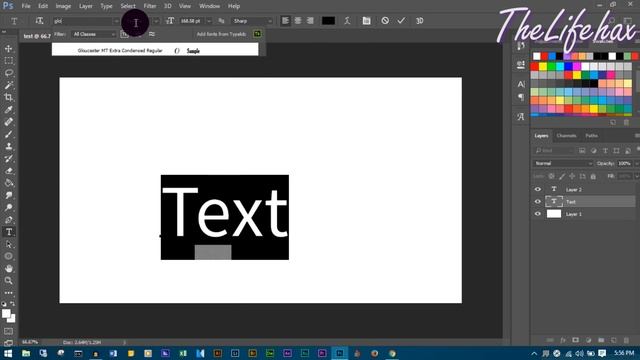Image resolution: width=640 pixels, height=360 pixels.
Task: Open the Sharp anti-aliasing dropdown
Action: (252, 21)
